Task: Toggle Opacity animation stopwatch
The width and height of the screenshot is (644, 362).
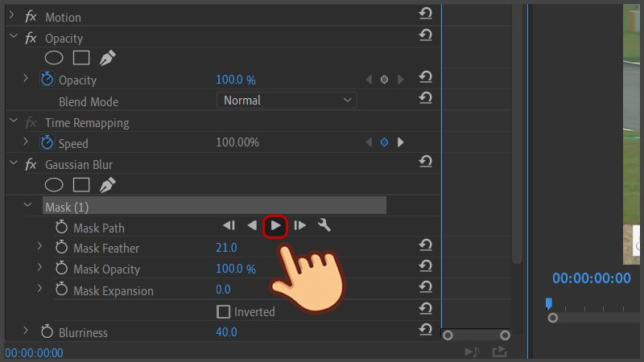Action: click(47, 79)
